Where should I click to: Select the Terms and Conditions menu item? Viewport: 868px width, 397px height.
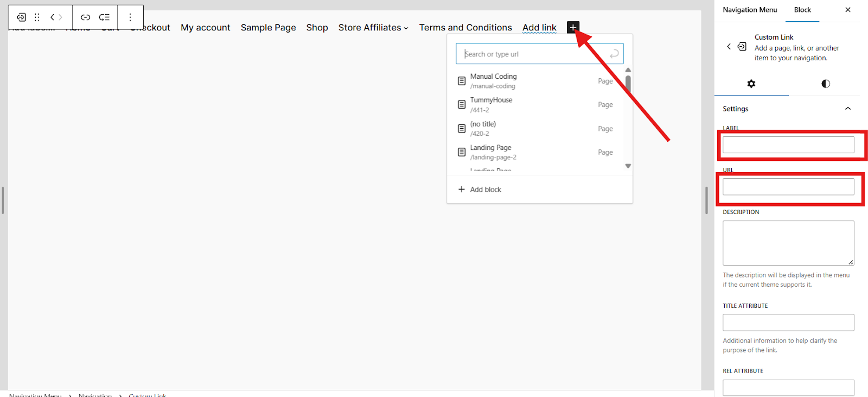[x=465, y=28]
